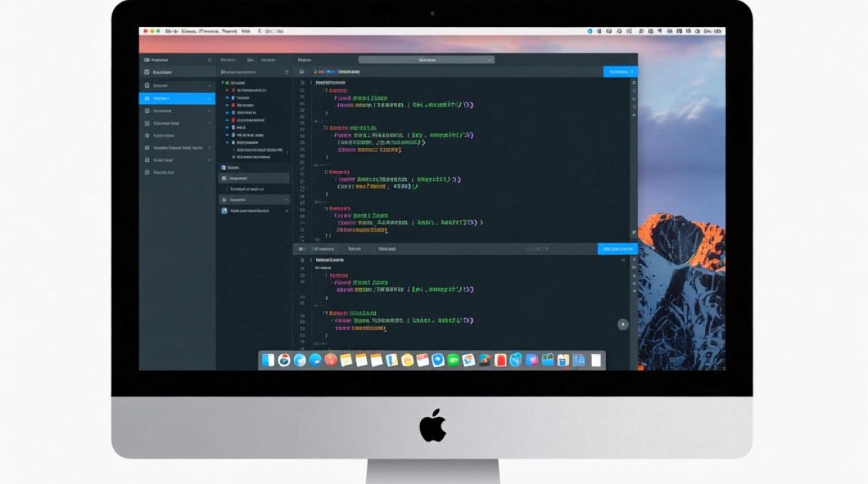Switch to the second tab in the lower panel

pyautogui.click(x=354, y=249)
